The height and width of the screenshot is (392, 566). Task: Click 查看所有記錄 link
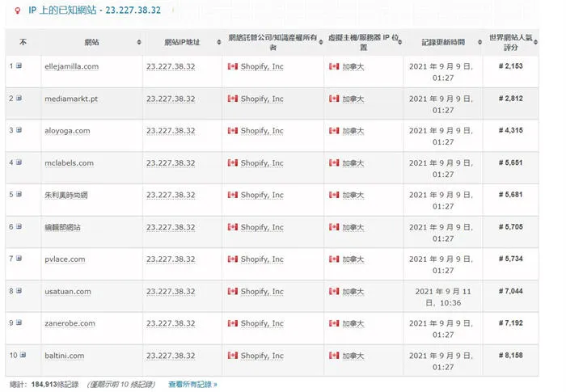click(x=192, y=385)
